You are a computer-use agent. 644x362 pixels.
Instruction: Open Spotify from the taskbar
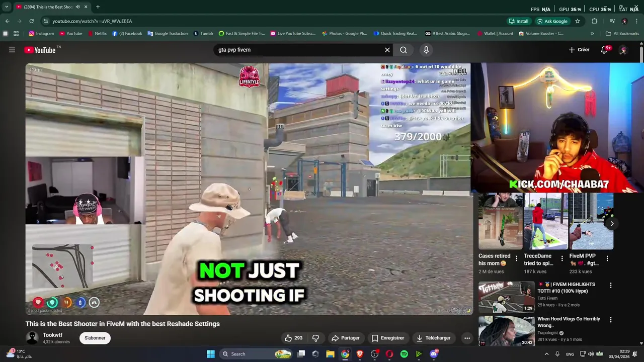click(404, 354)
